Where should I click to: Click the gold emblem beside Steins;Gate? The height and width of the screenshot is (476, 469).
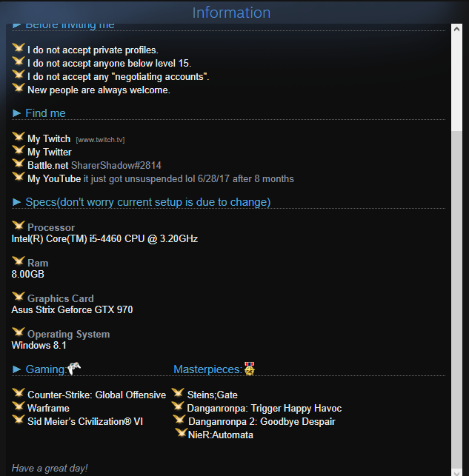coord(178,393)
